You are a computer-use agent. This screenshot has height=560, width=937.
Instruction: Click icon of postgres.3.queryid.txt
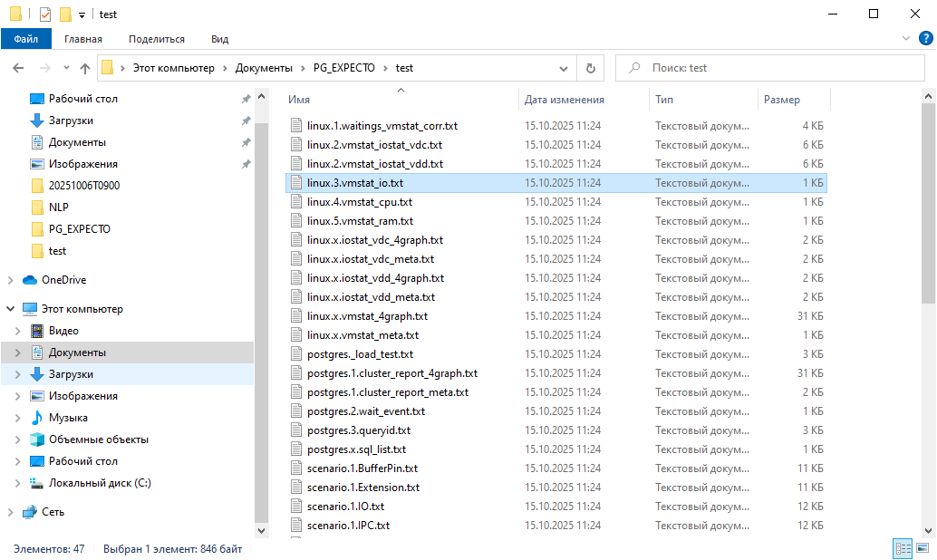[x=296, y=430]
